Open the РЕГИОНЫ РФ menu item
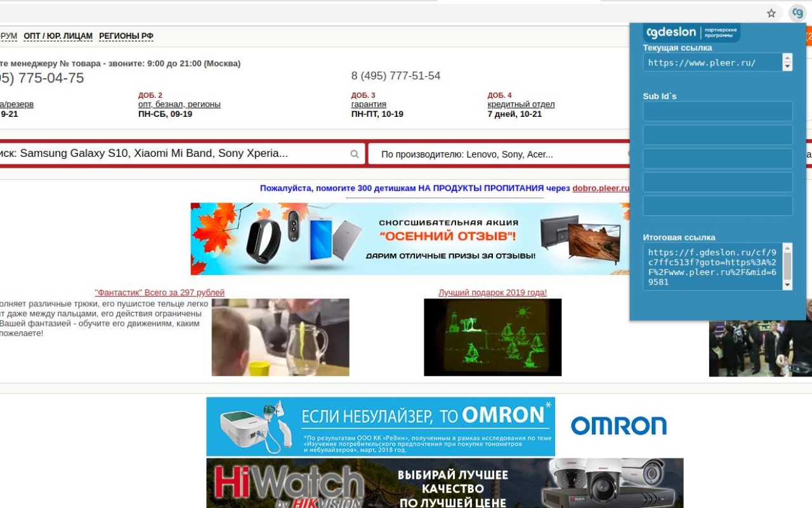 [x=127, y=36]
